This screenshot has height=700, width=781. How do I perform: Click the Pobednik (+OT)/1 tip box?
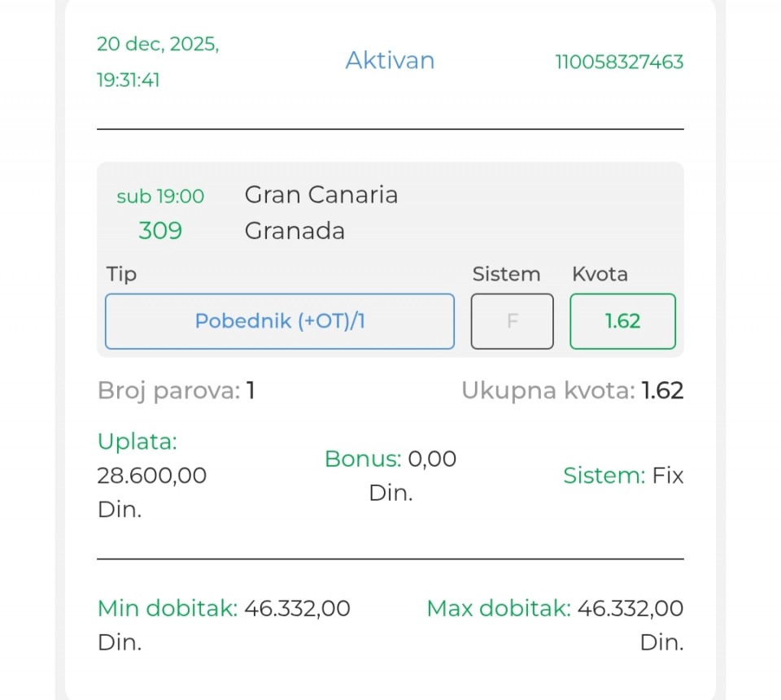[279, 321]
